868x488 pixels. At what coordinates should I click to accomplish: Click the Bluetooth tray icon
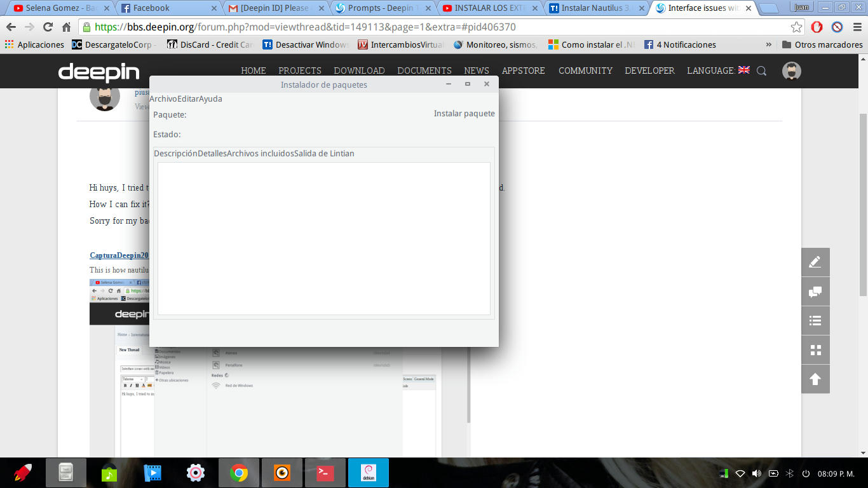point(790,473)
